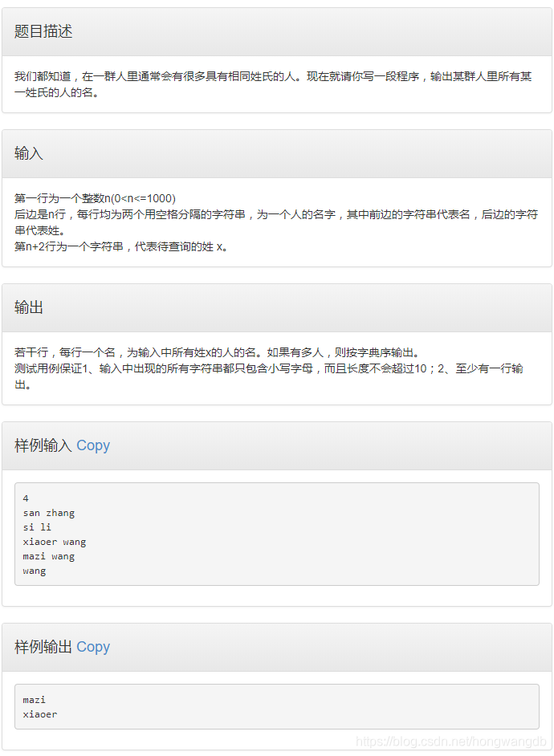Click the 题目描述 section heading
Screen dimensions: 554x756
(43, 31)
